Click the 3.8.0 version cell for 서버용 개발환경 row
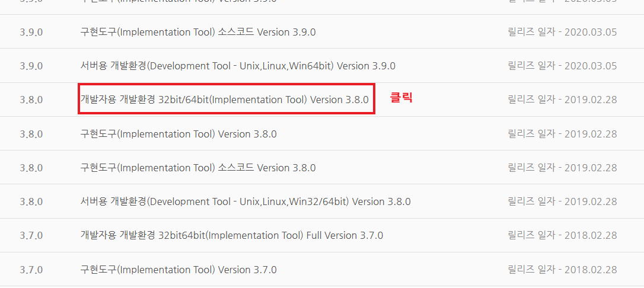This screenshot has width=644, height=288. pyautogui.click(x=31, y=201)
